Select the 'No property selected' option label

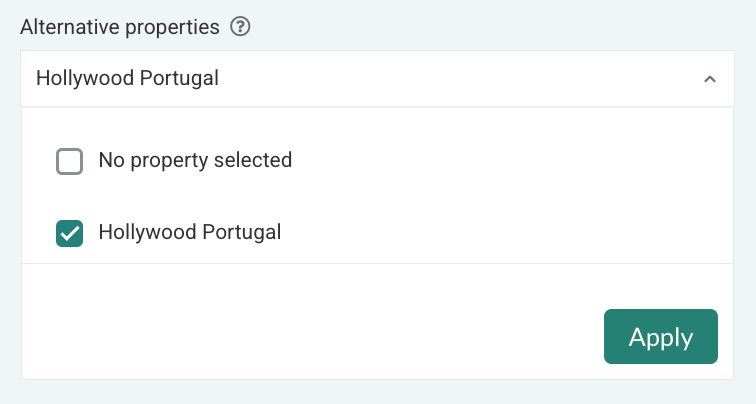(x=195, y=160)
